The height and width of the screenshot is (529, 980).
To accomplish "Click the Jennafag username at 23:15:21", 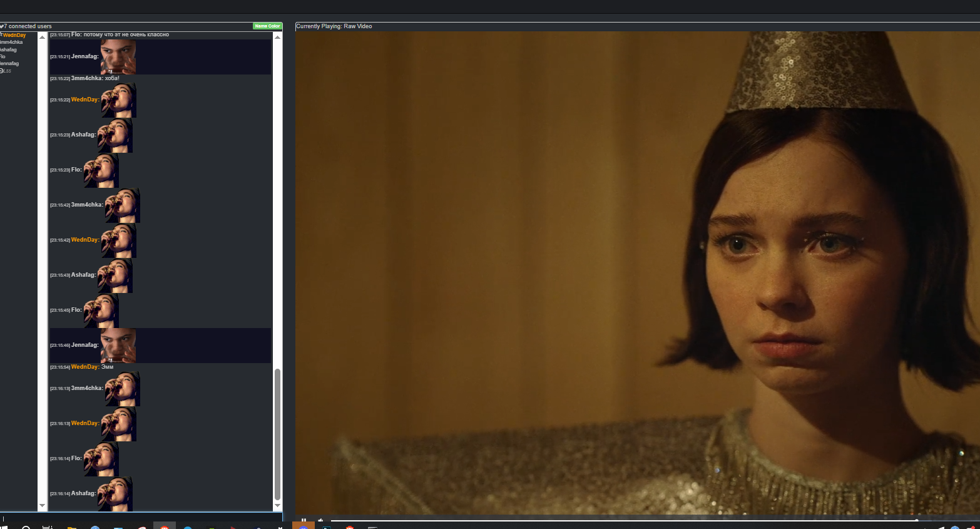I will pyautogui.click(x=85, y=56).
